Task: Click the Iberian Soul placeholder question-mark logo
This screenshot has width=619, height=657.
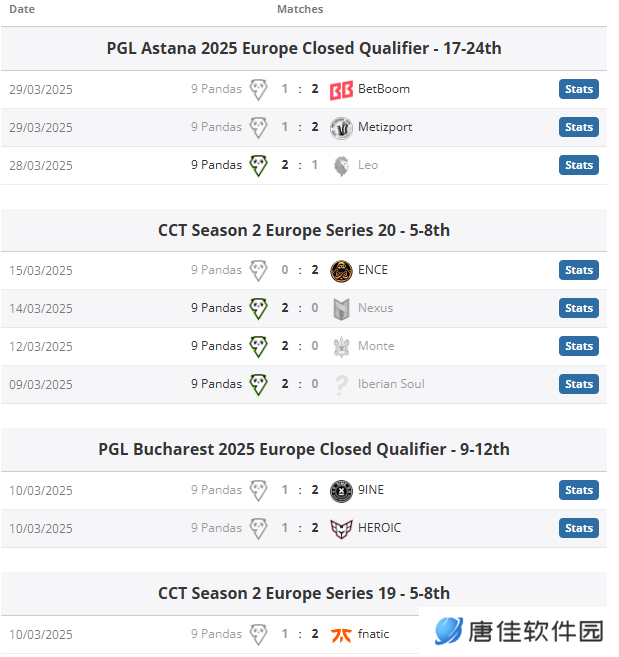Action: click(342, 385)
